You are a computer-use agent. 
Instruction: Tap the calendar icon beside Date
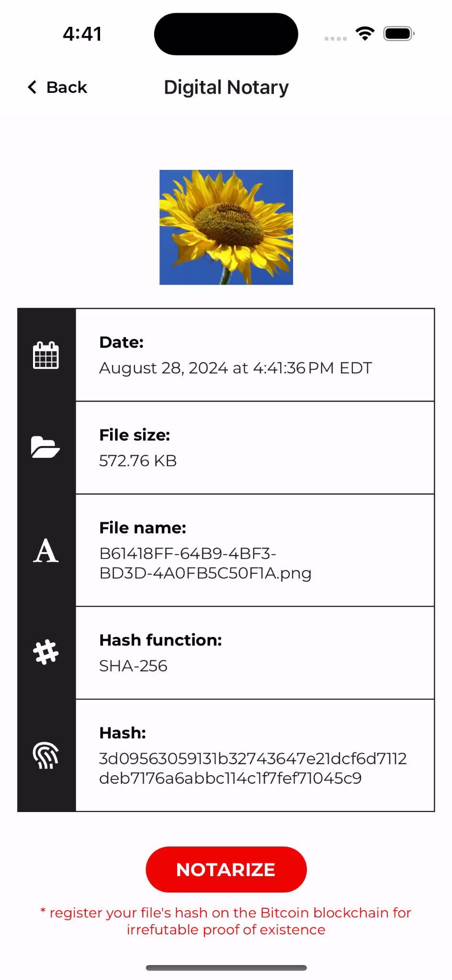46,355
